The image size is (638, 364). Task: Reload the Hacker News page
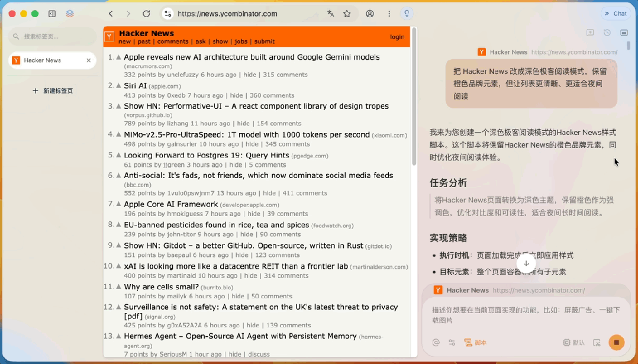pos(146,14)
